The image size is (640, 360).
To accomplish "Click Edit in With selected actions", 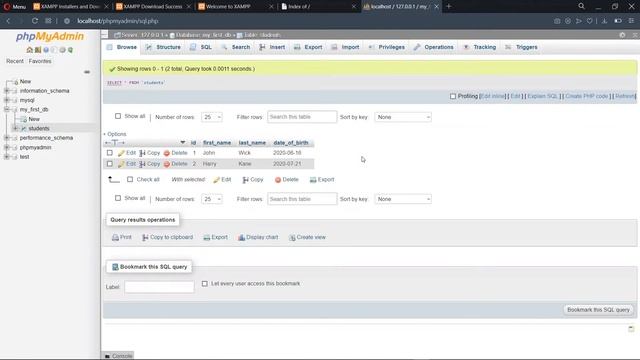I will point(222,180).
